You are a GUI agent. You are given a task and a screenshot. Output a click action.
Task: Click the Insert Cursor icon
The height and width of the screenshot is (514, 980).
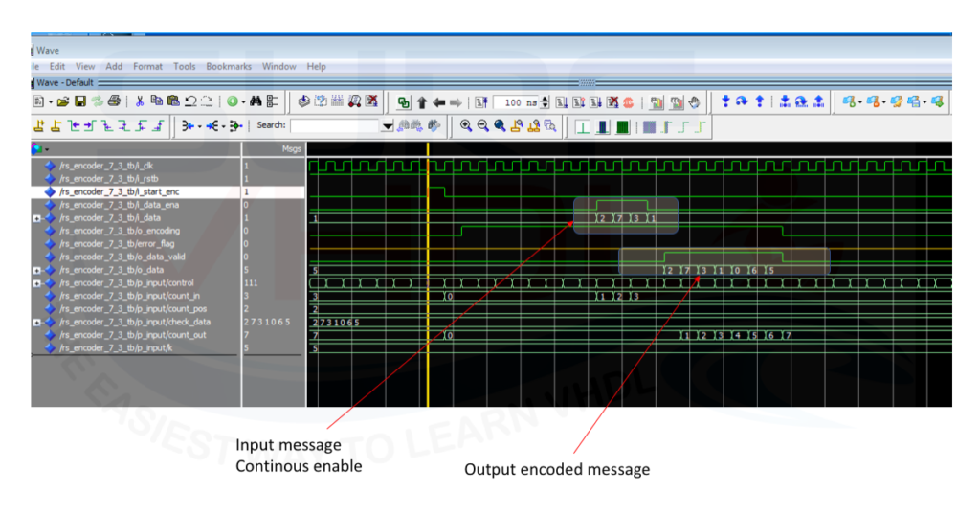(39, 126)
